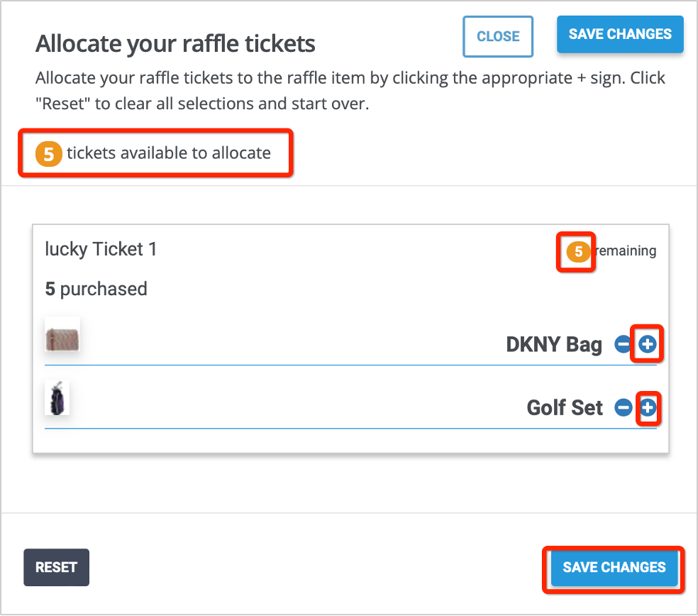Click the plus icon next to Golf Set
This screenshot has width=698, height=616.
pyautogui.click(x=647, y=407)
